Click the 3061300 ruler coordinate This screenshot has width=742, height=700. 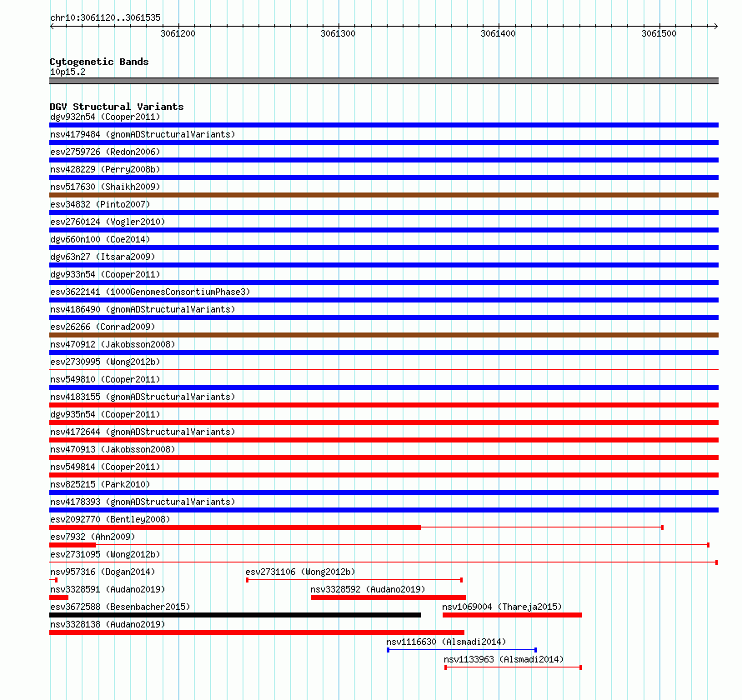(338, 33)
